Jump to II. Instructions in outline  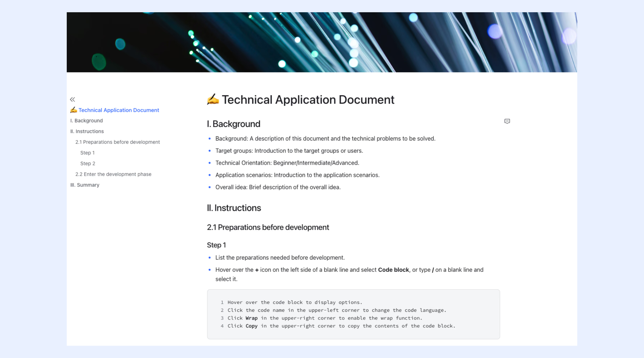point(87,131)
